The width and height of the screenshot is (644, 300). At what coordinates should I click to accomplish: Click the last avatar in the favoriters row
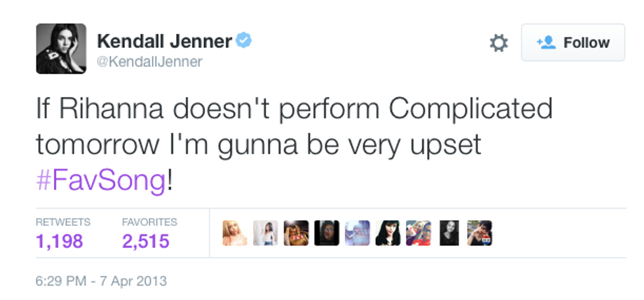pyautogui.click(x=480, y=233)
